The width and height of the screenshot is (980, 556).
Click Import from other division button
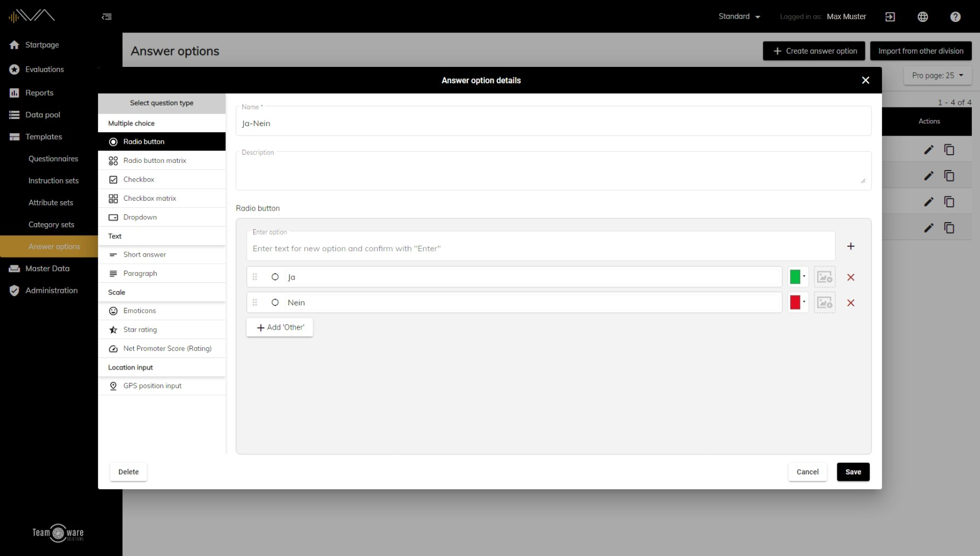click(921, 51)
